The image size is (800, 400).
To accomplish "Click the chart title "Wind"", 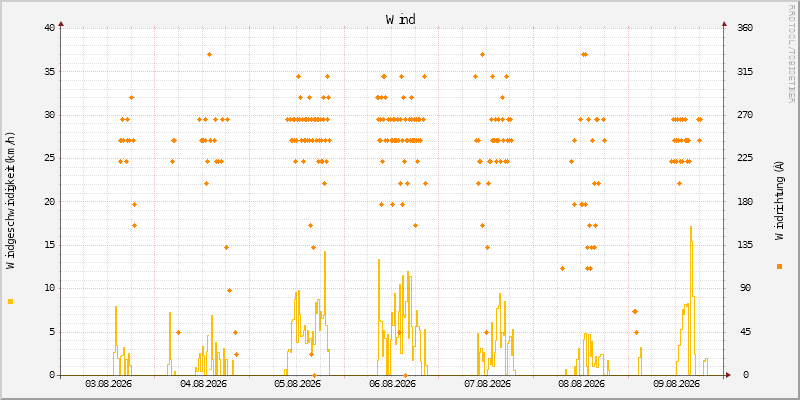I will pyautogui.click(x=401, y=19).
